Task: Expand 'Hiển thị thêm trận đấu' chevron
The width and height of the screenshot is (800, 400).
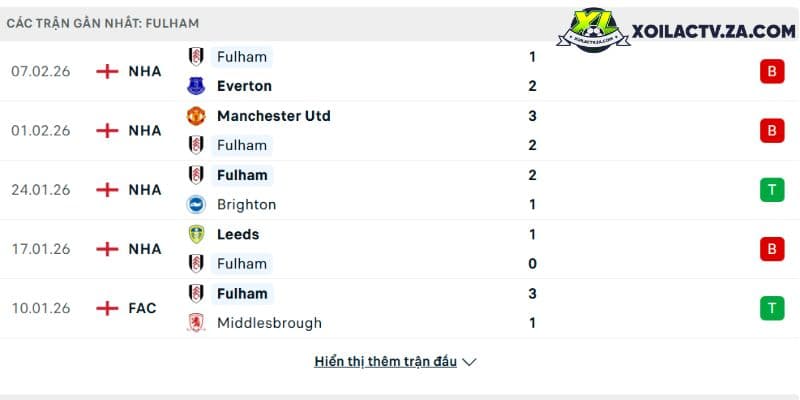Action: tap(469, 362)
